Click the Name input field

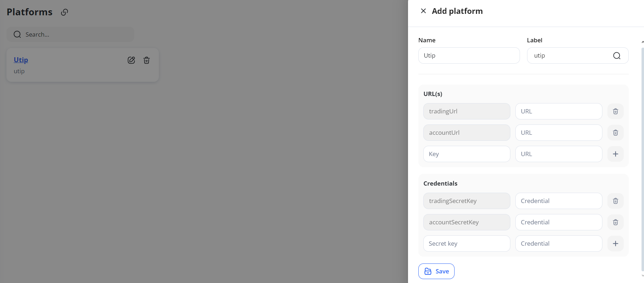click(469, 55)
